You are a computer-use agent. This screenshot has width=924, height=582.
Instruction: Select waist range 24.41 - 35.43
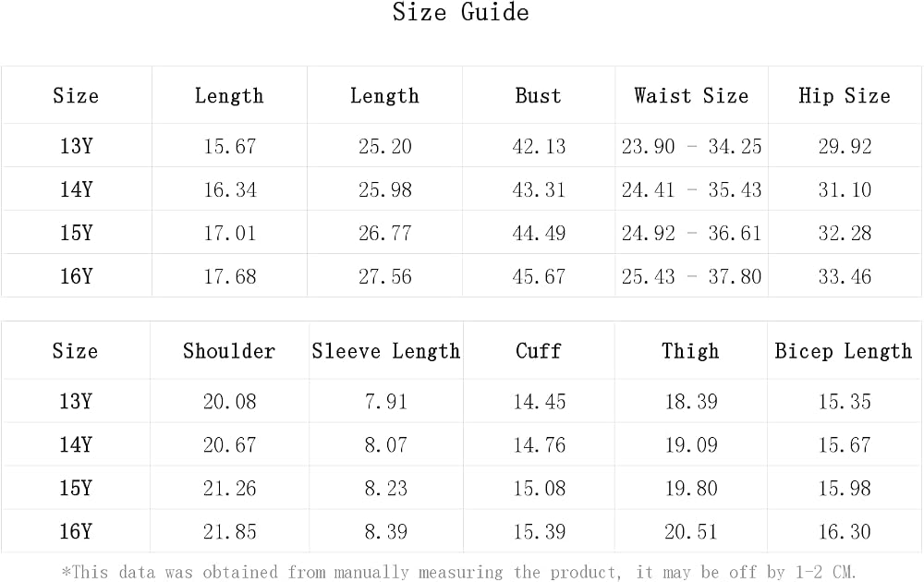(x=691, y=189)
